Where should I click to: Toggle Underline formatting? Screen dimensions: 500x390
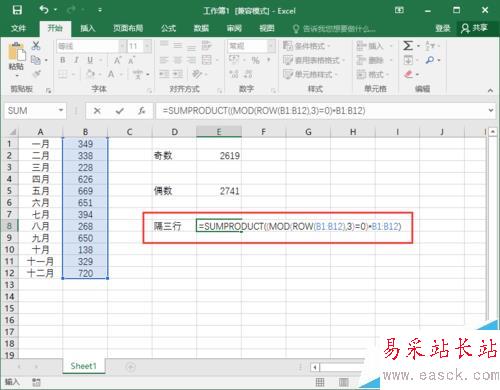coord(90,60)
